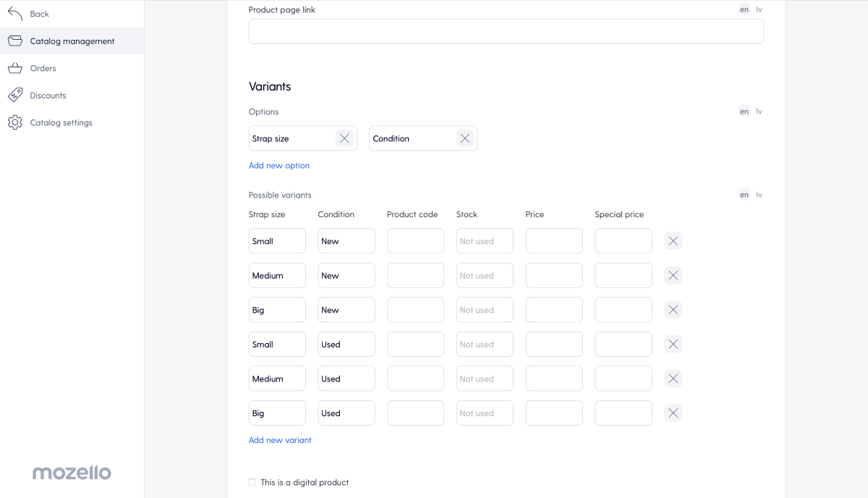Viewport: 868px width, 498px height.
Task: Delete the Small Used variant row
Action: [x=673, y=345]
